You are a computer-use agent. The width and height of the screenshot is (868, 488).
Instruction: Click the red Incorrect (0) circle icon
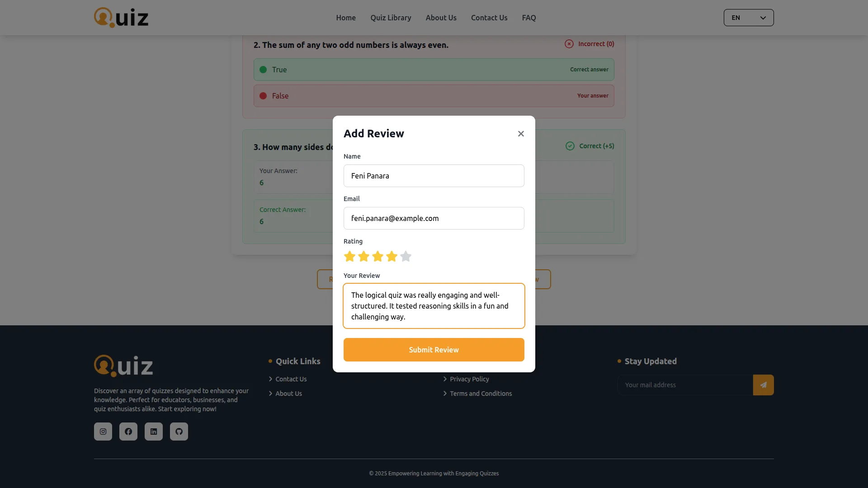[568, 44]
